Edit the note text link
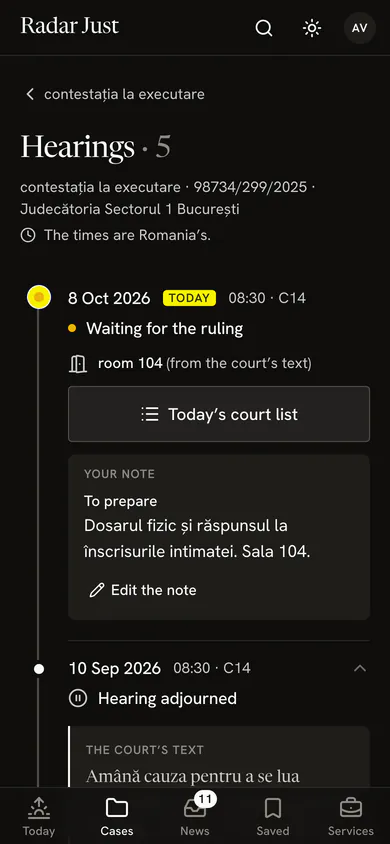This screenshot has width=390, height=844. [153, 590]
